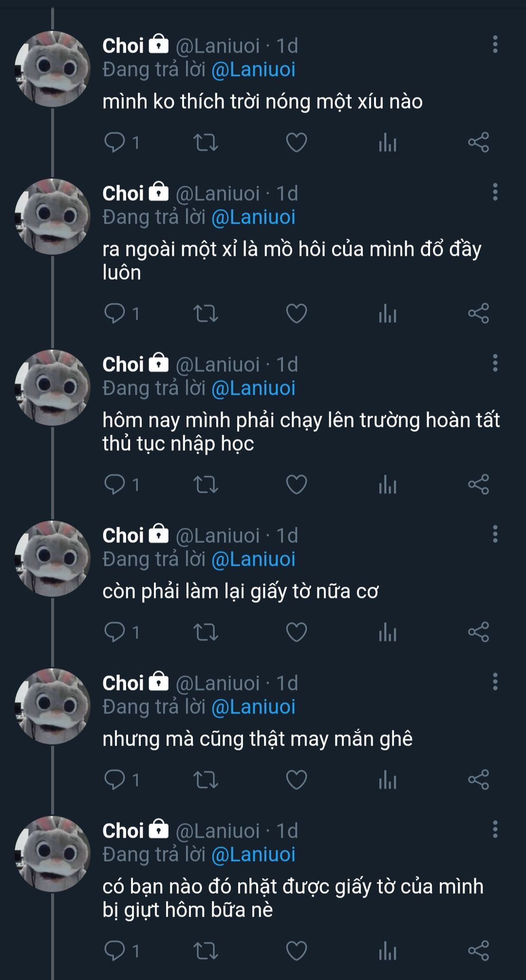Like the 'thật may mắn ghê' tweet
526x980 pixels.
(296, 780)
